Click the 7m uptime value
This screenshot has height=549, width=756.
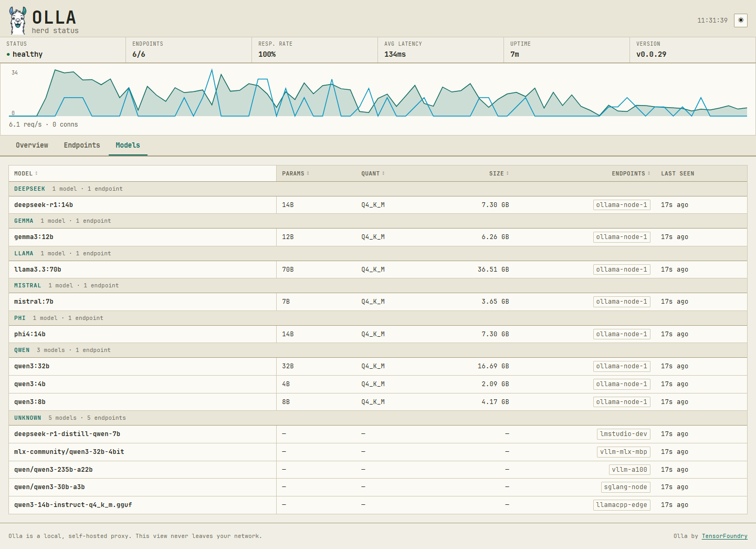coord(514,54)
